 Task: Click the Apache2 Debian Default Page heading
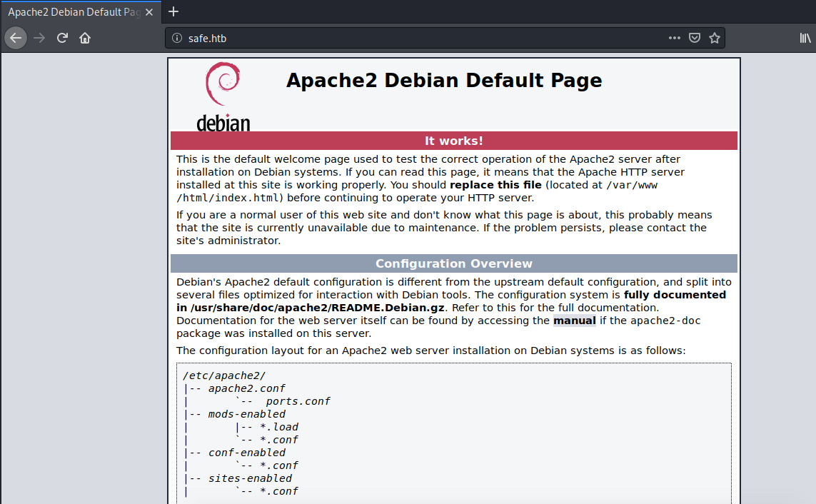click(x=443, y=80)
